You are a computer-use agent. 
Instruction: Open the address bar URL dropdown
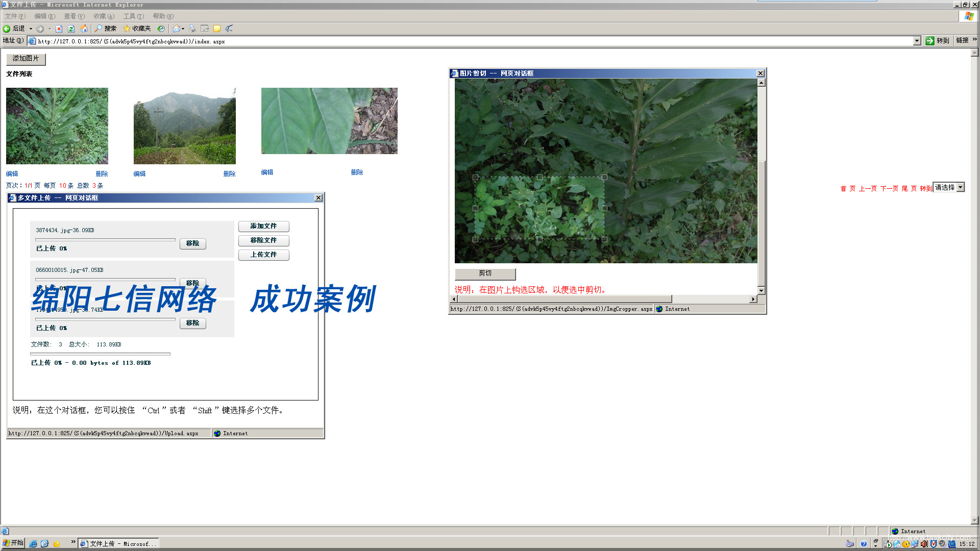tap(917, 41)
